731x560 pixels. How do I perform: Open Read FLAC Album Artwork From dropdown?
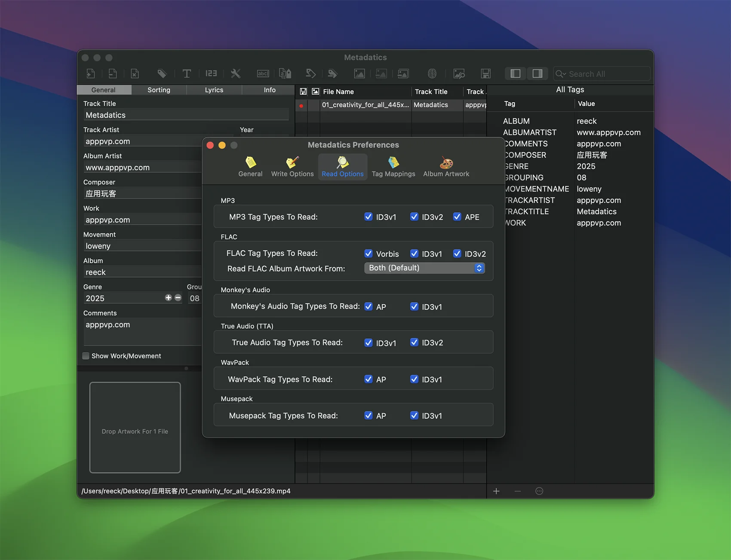pos(424,268)
